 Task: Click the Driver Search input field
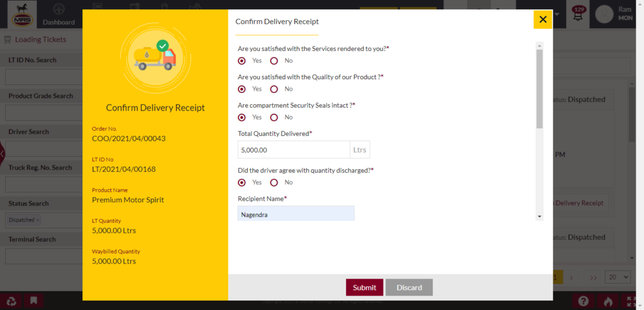43,148
